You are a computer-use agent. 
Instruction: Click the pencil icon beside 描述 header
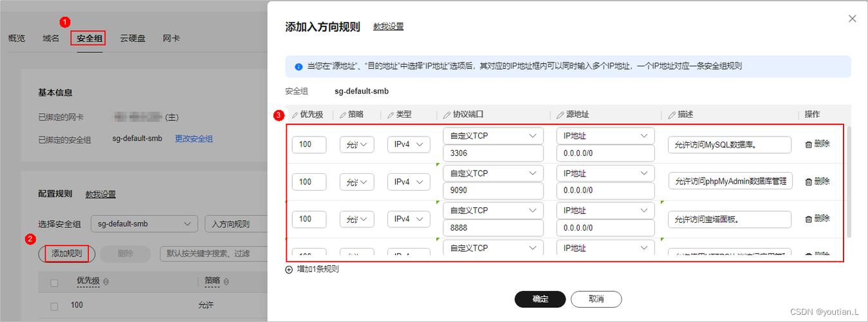click(672, 115)
